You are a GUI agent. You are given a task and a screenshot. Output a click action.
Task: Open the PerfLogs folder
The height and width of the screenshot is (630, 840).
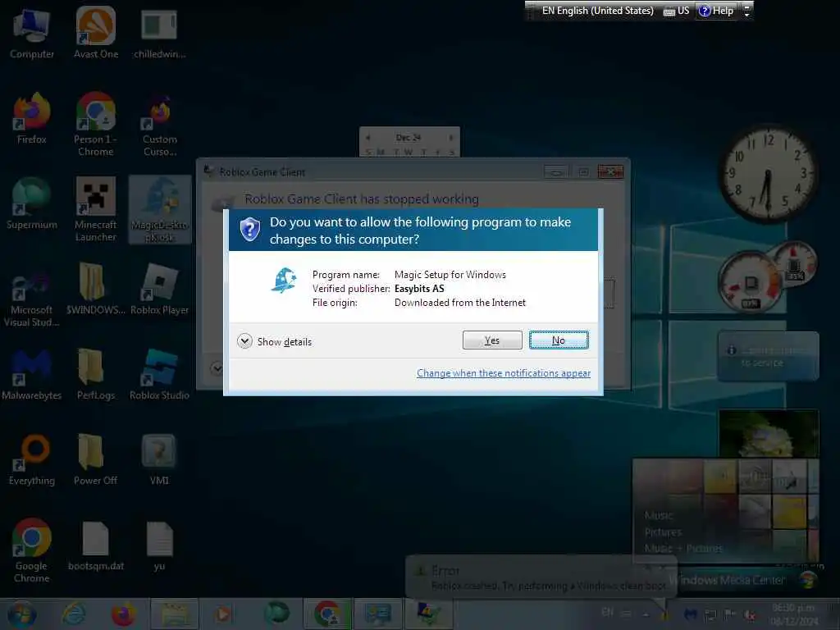tap(95, 374)
